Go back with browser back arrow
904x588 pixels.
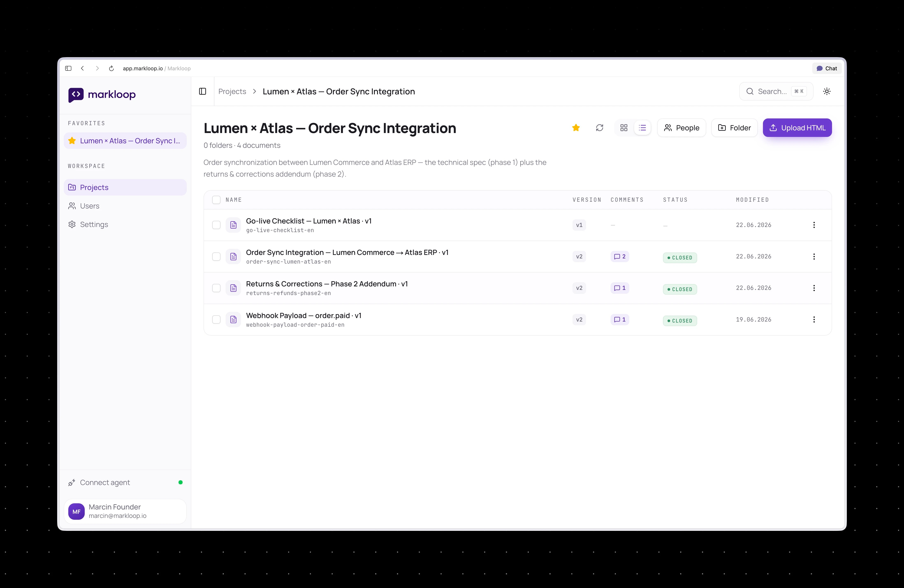[x=82, y=68]
